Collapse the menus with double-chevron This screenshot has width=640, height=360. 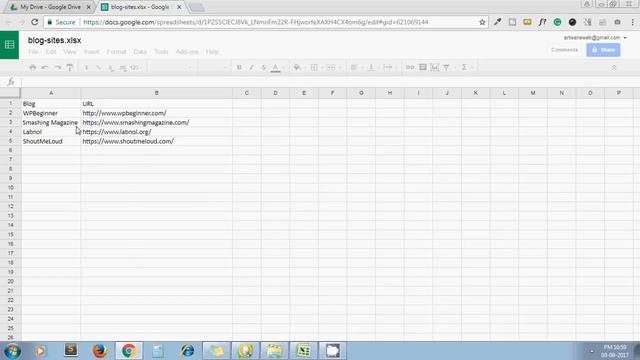point(613,68)
